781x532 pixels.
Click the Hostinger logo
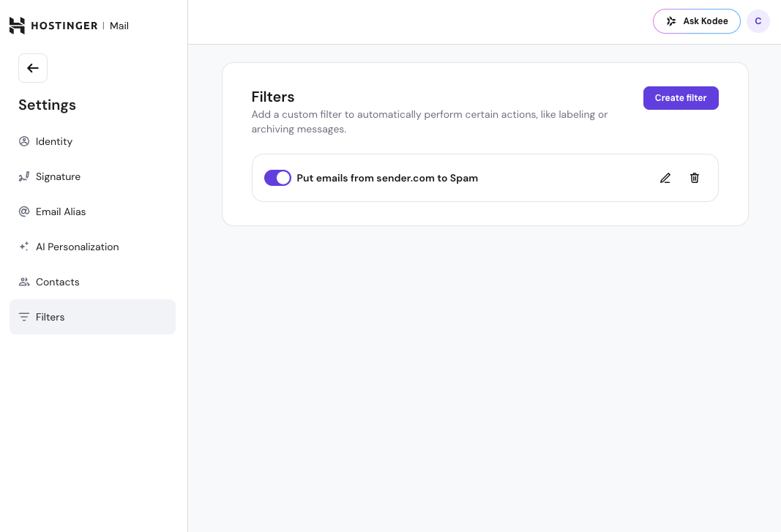[x=53, y=26]
